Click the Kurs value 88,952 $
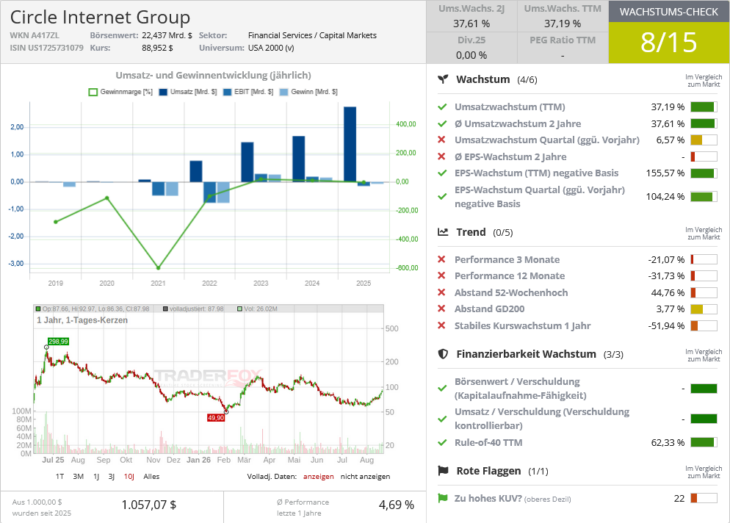The image size is (730, 523). click(x=157, y=48)
